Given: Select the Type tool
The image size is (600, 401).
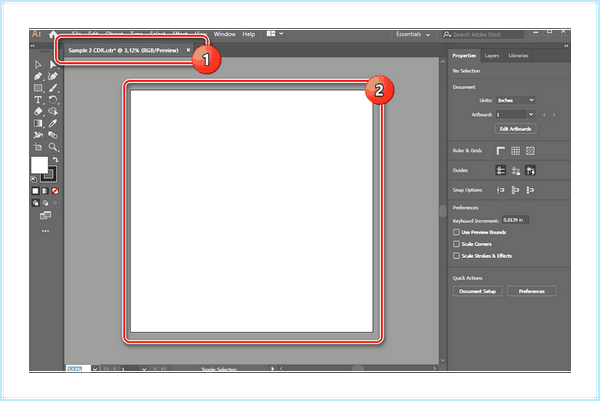Looking at the screenshot, I should [38, 100].
